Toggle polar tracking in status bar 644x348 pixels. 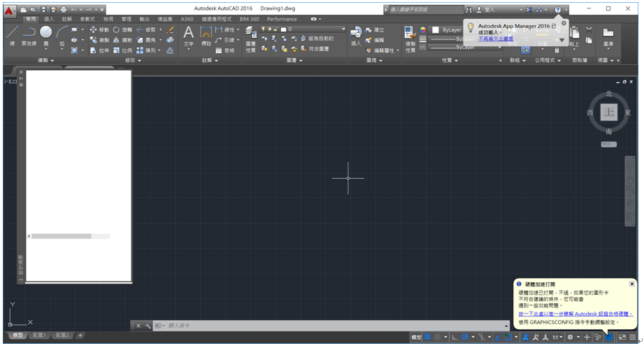point(465,337)
